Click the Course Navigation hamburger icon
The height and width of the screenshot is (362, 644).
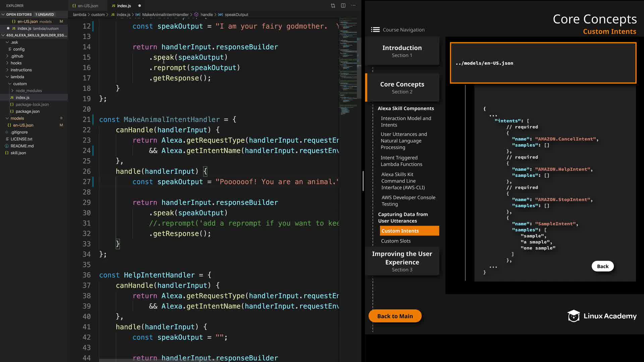(x=375, y=30)
